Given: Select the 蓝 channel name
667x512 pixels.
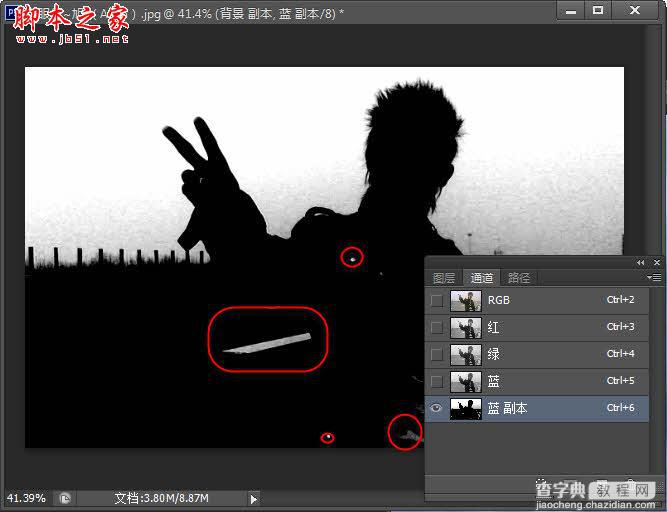Looking at the screenshot, I should point(493,381).
